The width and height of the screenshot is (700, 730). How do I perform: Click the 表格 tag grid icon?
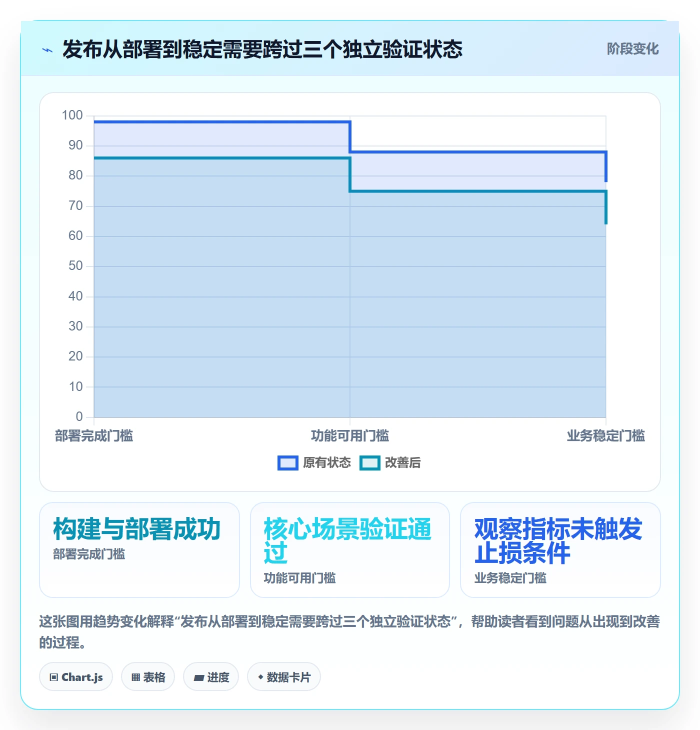click(135, 677)
